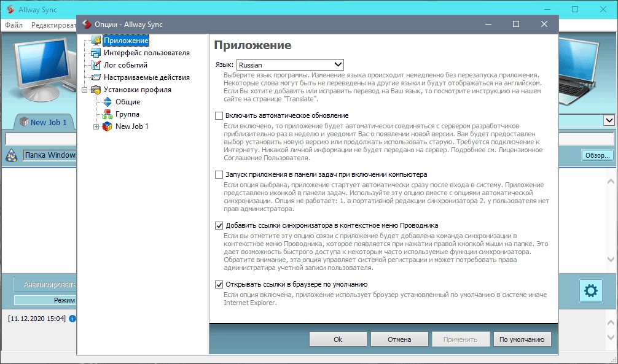
Task: Click the Приложение tree icon
Action: pyautogui.click(x=96, y=41)
